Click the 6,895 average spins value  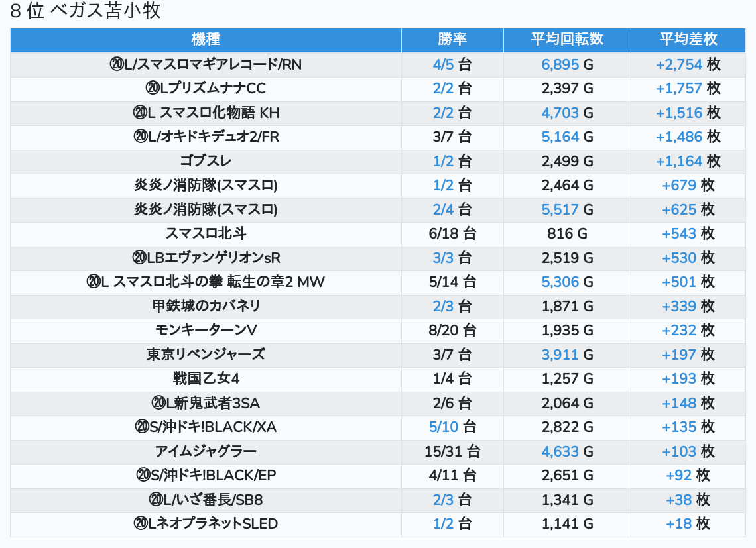[x=560, y=64]
